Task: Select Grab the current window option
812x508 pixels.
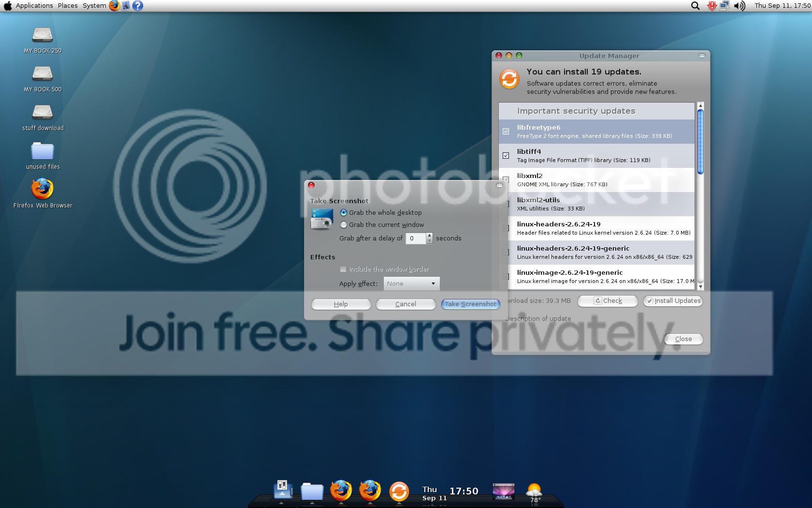Action: pos(344,225)
